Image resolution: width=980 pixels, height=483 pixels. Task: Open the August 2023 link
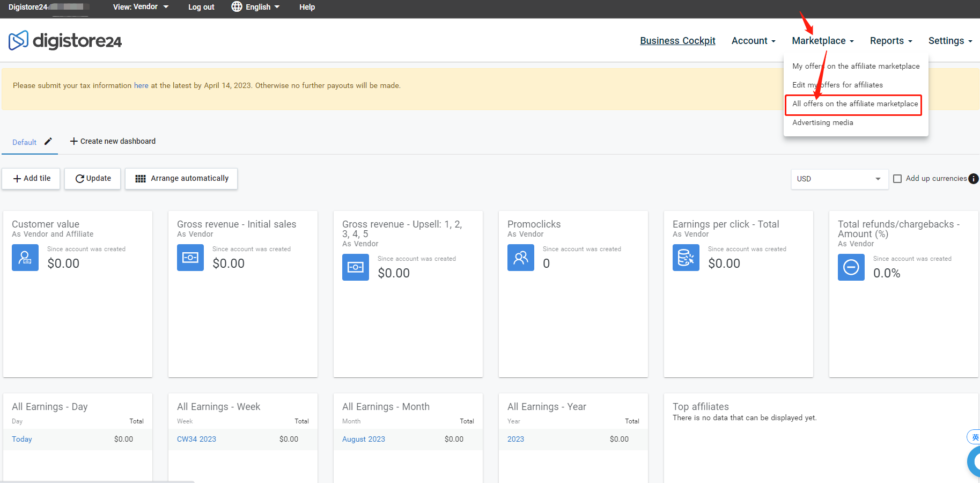point(364,439)
